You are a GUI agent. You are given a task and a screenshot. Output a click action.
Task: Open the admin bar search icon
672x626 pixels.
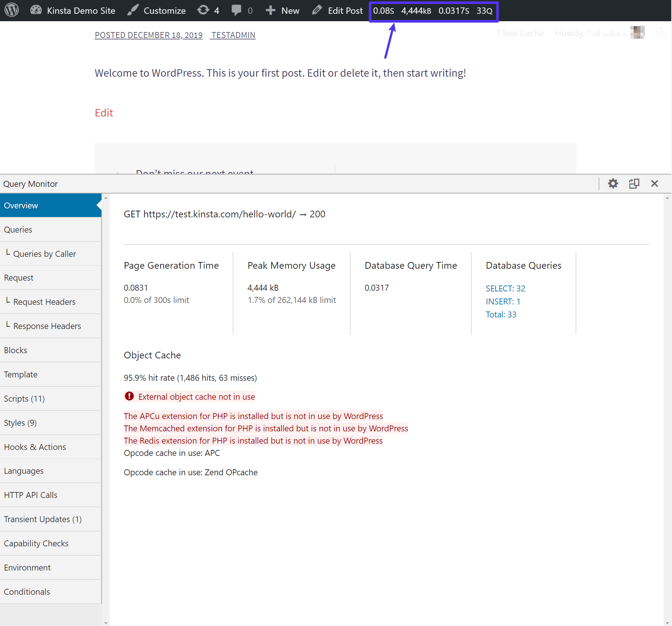(x=660, y=32)
